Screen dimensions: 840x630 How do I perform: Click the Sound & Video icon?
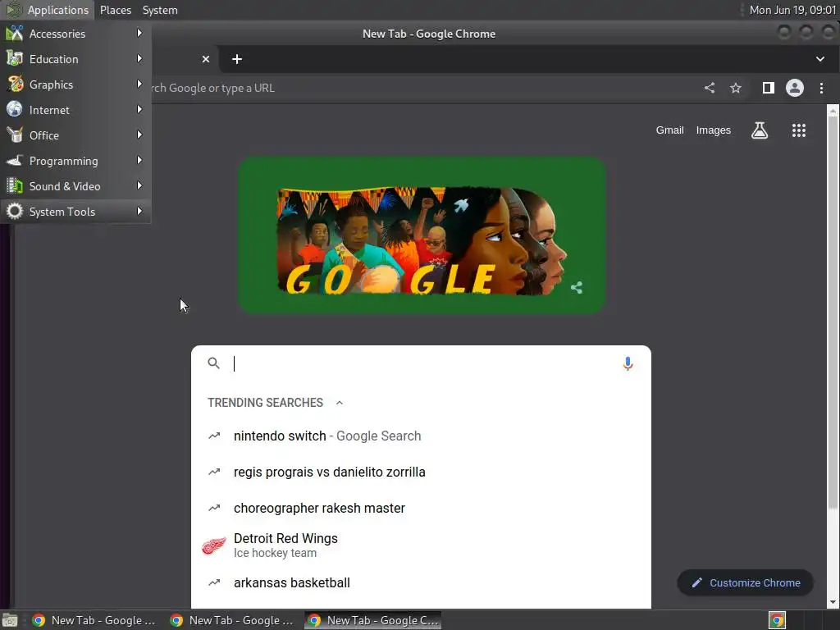click(15, 186)
